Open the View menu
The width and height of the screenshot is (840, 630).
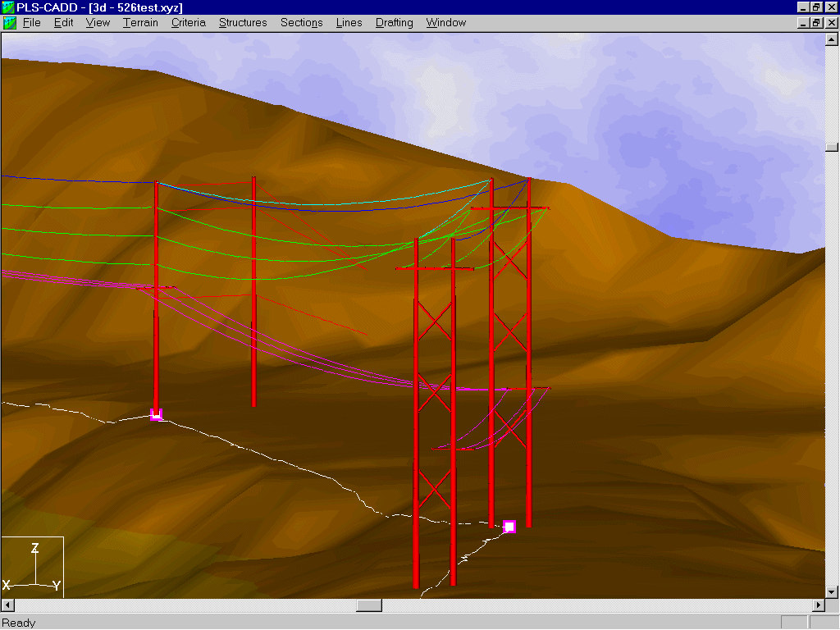pyautogui.click(x=98, y=23)
